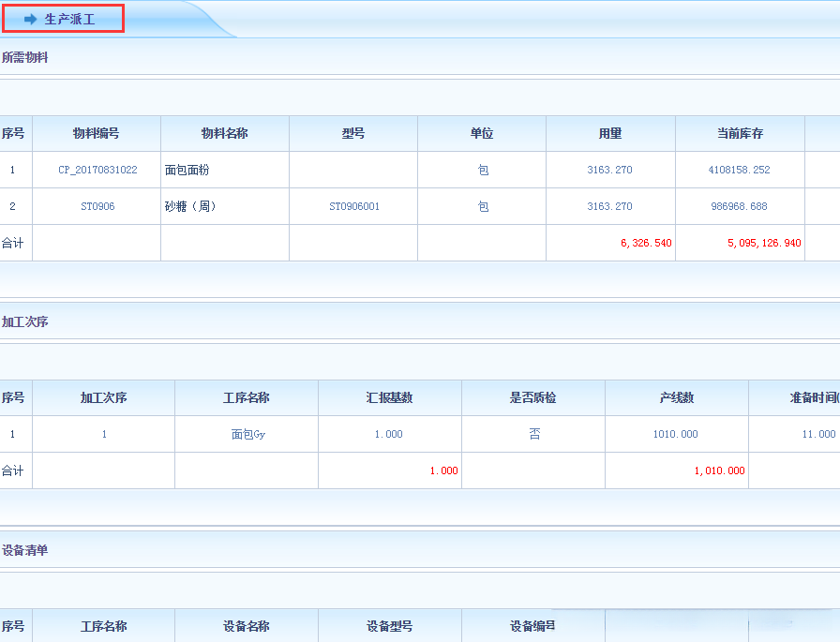Select model number ST0906001
This screenshot has width=840, height=642.
click(354, 206)
